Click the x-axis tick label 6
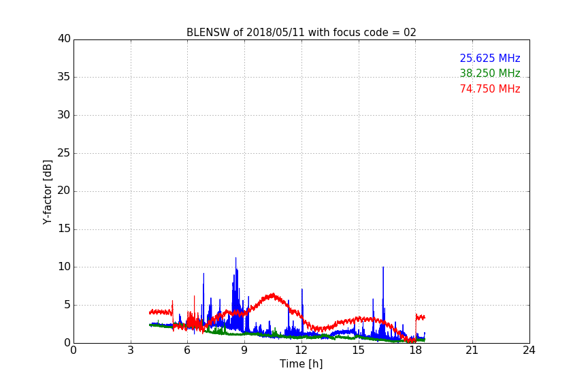588x392 pixels. click(188, 350)
